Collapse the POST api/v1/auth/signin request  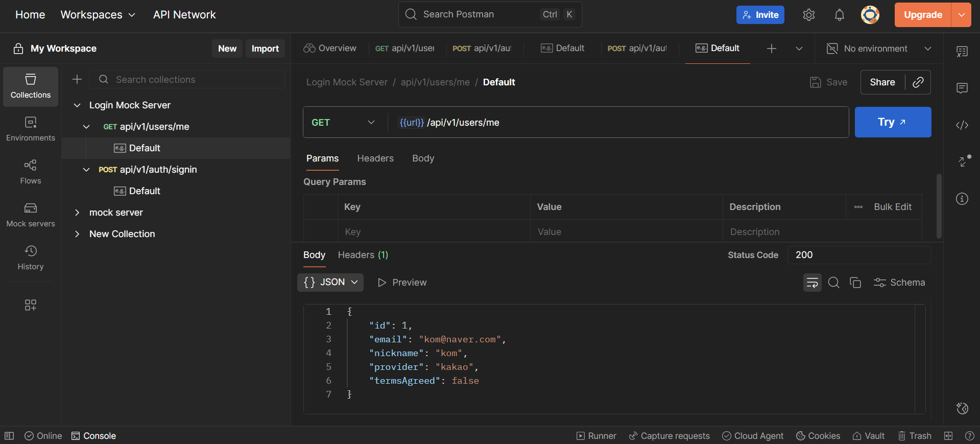pyautogui.click(x=86, y=170)
